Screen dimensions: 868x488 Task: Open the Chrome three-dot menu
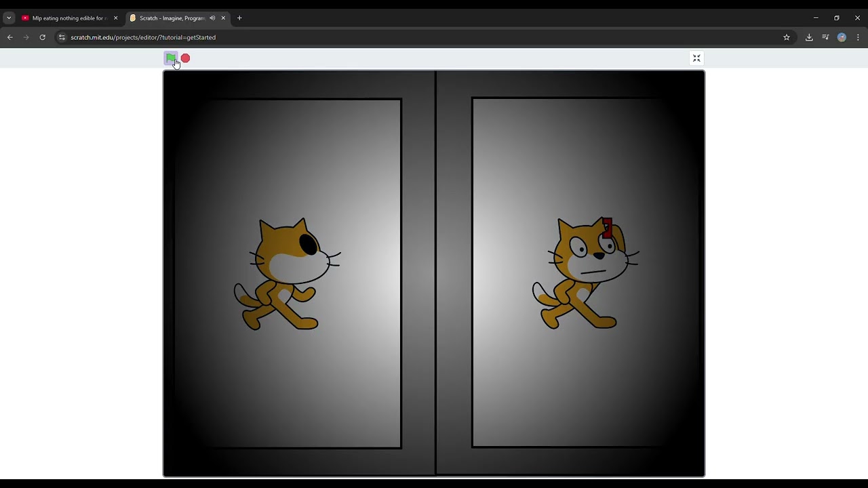(x=858, y=37)
